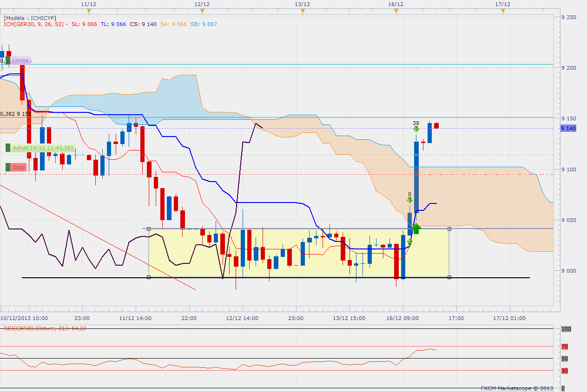This screenshot has height=392, width=587.
Task: Select the RSI indicator title label
Action: click(45, 328)
